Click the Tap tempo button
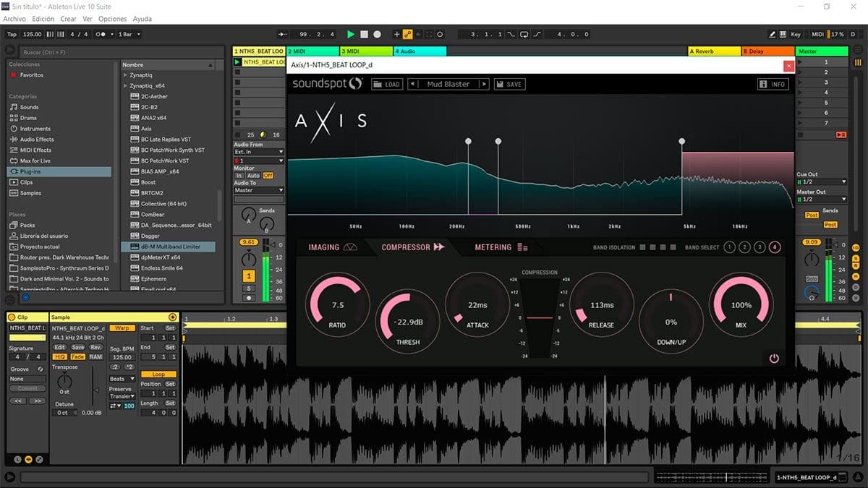The height and width of the screenshot is (488, 868). (x=12, y=34)
